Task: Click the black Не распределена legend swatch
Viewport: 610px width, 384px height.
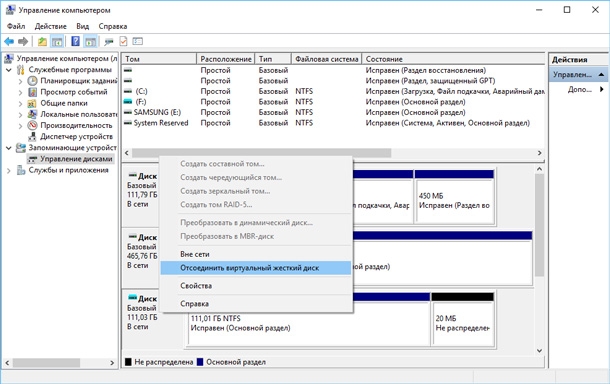Action: (x=128, y=362)
